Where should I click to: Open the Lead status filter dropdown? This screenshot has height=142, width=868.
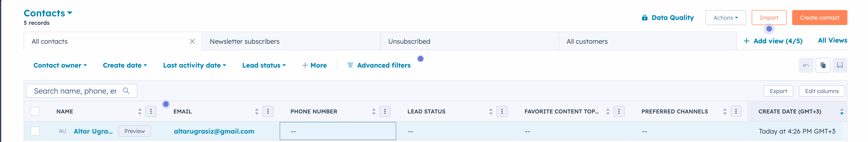coord(264,65)
